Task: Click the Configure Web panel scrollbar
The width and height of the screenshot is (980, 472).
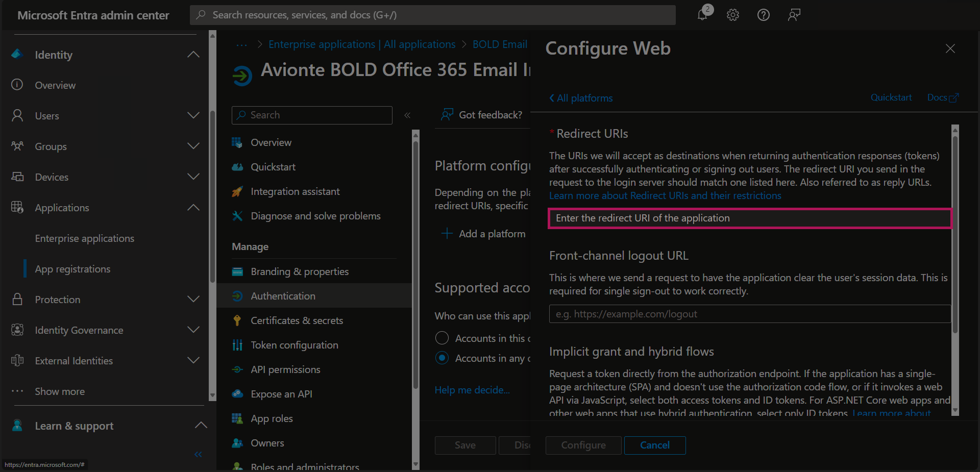Action: click(x=955, y=255)
